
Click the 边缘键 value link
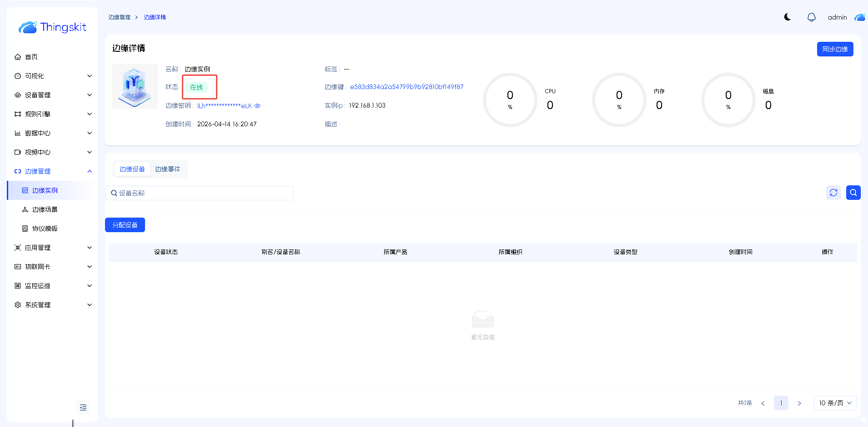click(x=407, y=87)
